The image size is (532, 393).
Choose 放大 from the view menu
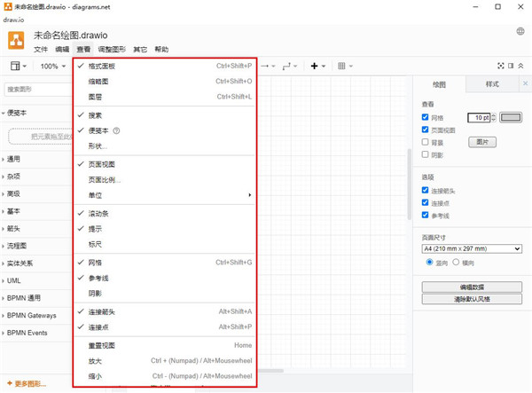(165, 361)
